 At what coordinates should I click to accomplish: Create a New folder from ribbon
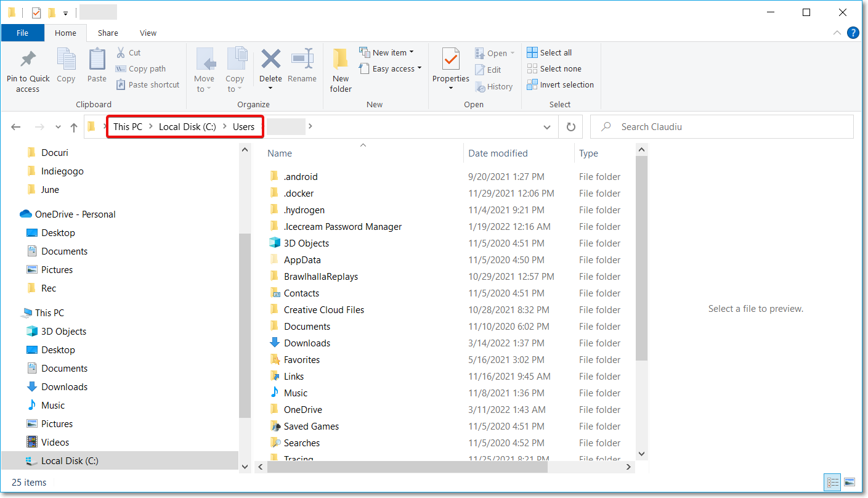coord(340,69)
